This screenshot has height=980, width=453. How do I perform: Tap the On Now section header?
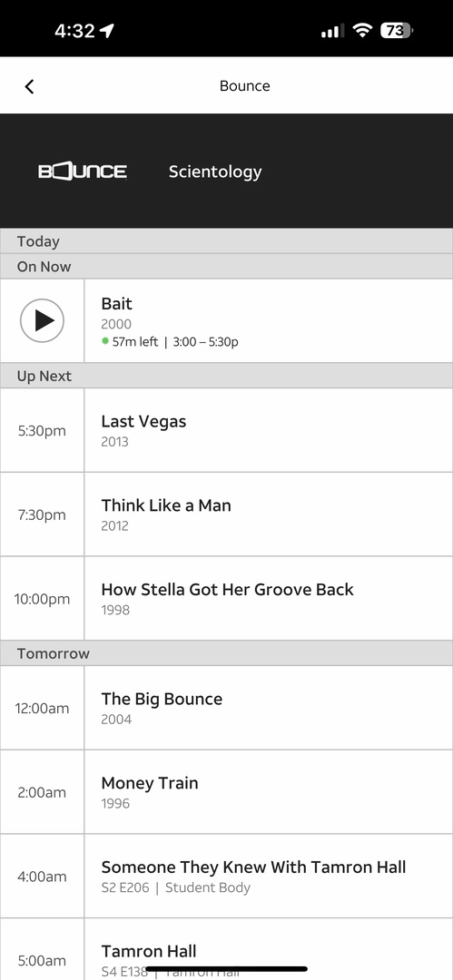coord(227,266)
